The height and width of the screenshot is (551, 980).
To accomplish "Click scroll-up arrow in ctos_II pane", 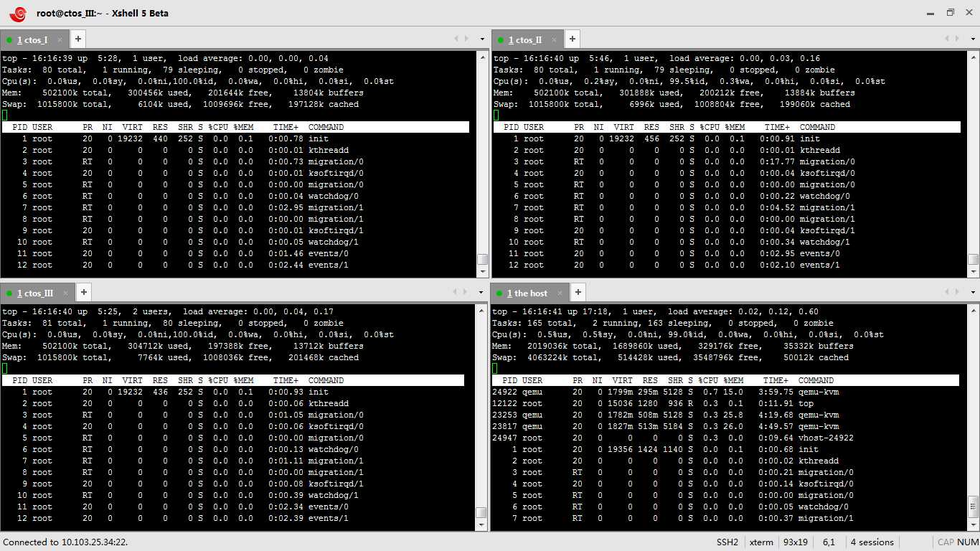I will coord(974,57).
